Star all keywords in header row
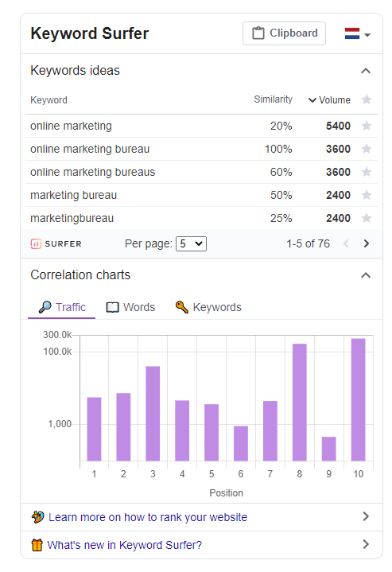 coord(366,99)
